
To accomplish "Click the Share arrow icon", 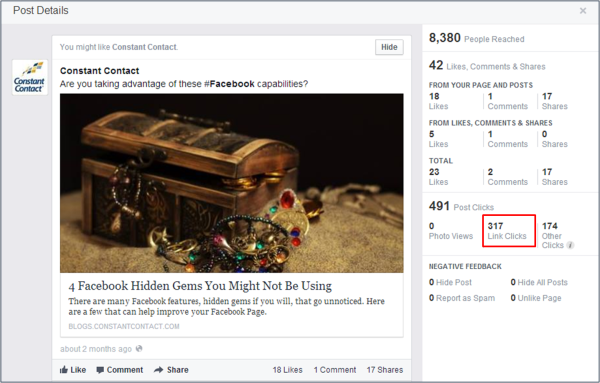I will (x=158, y=370).
